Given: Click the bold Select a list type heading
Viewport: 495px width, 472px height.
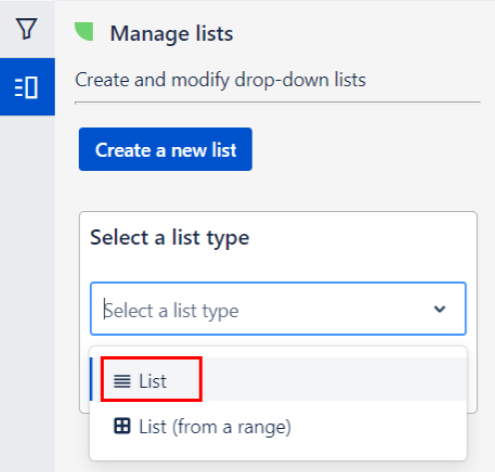Looking at the screenshot, I should 170,238.
